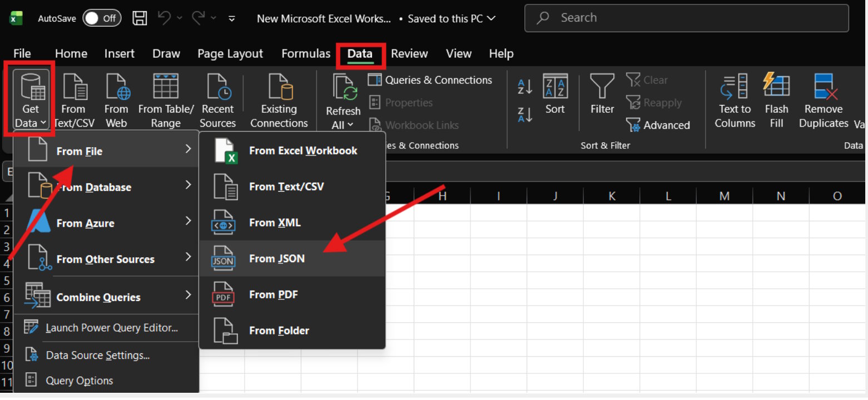The width and height of the screenshot is (868, 400).
Task: Open the Queries & Connections pane
Action: (430, 80)
